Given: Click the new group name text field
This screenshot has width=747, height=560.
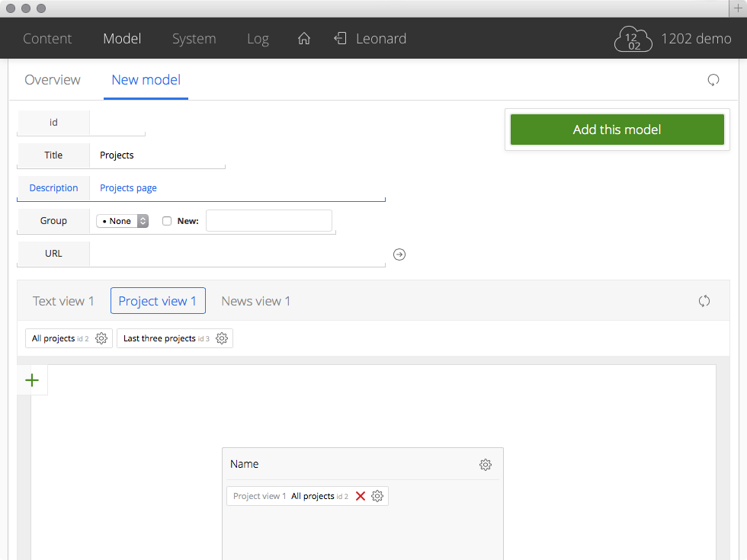Looking at the screenshot, I should (268, 221).
